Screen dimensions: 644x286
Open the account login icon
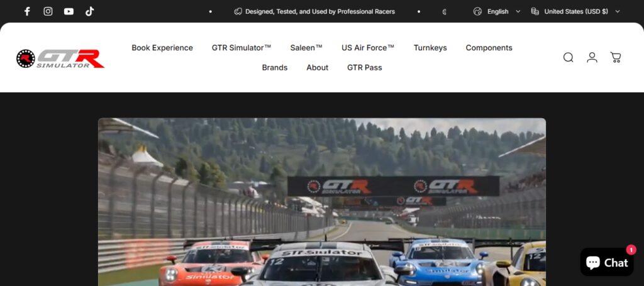pyautogui.click(x=592, y=57)
